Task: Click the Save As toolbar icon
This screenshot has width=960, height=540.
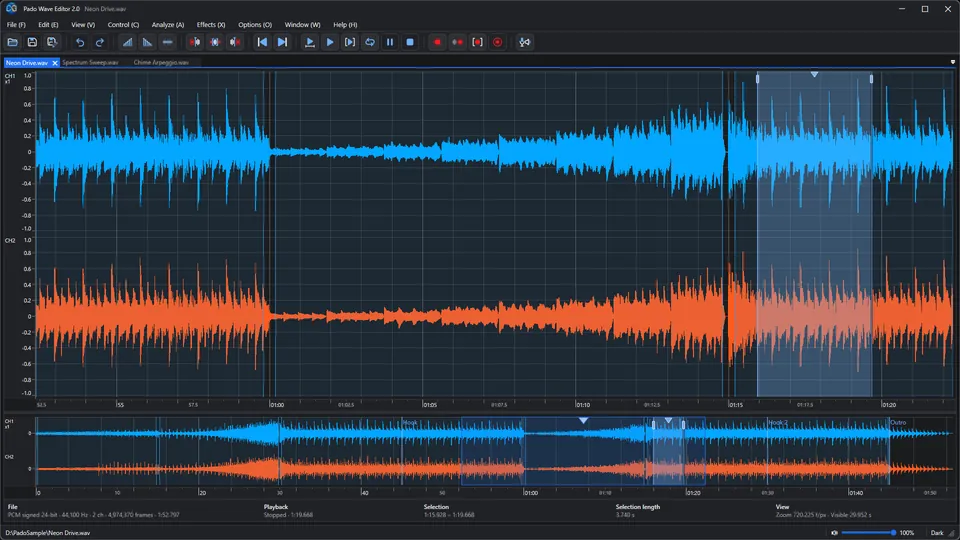Action: click(52, 42)
